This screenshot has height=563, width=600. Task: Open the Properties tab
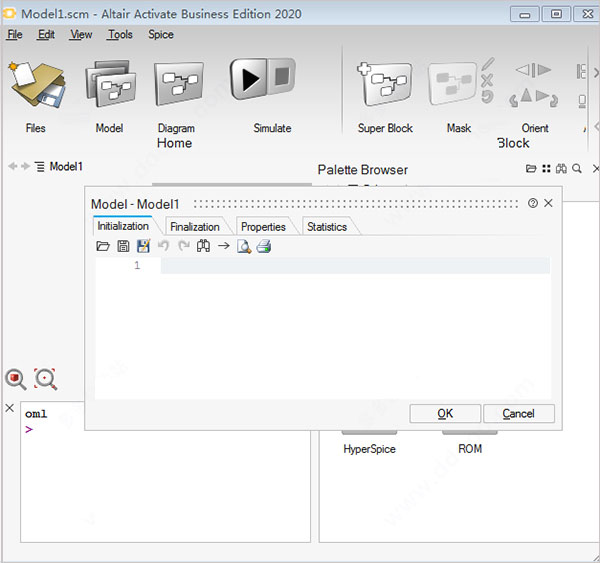(263, 227)
